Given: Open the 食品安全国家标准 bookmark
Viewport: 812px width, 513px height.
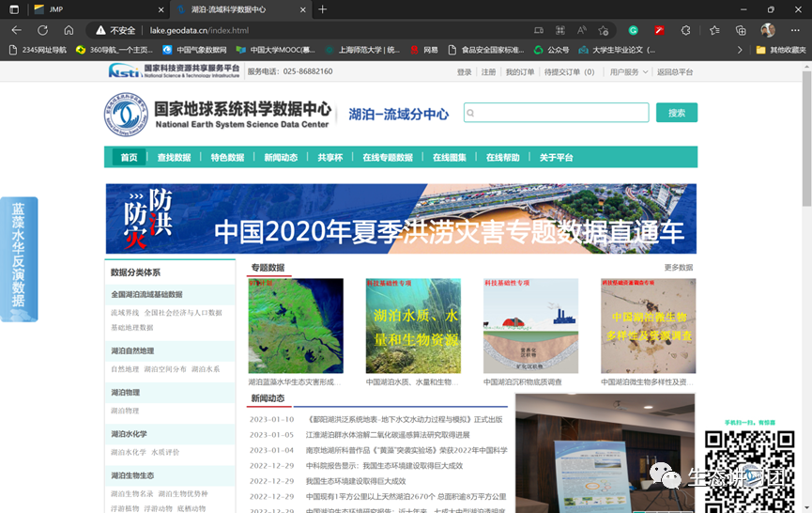Looking at the screenshot, I should 486,50.
